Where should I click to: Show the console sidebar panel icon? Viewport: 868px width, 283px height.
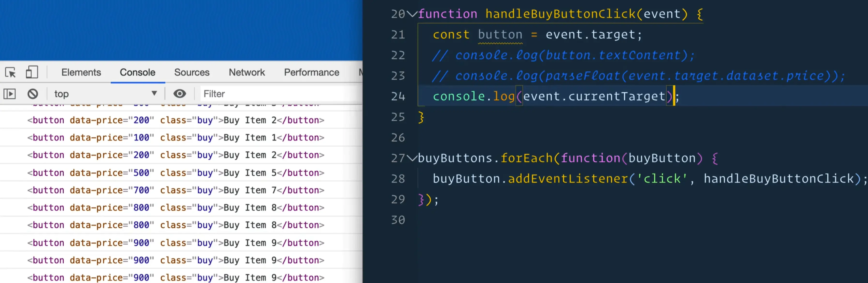9,94
